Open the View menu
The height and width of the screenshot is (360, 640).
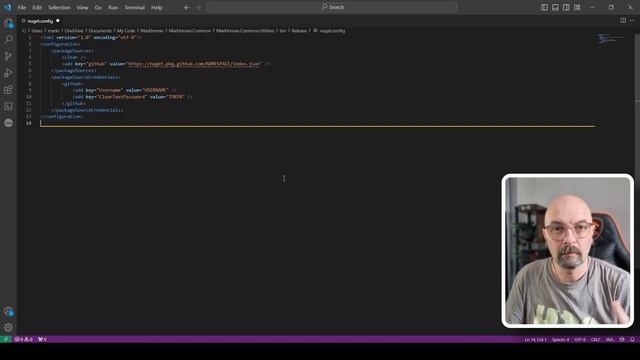(x=82, y=7)
